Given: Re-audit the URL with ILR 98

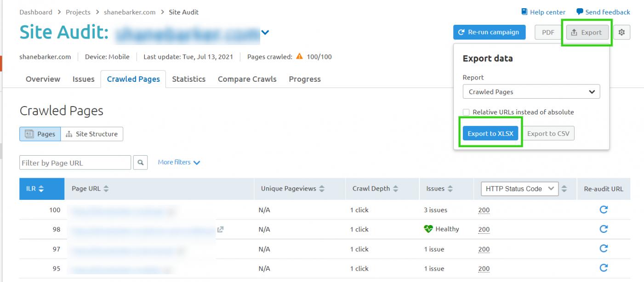Looking at the screenshot, I should coord(604,229).
